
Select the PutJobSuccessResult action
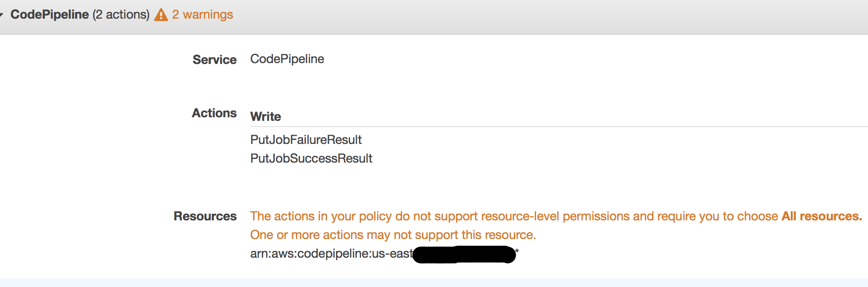(311, 158)
